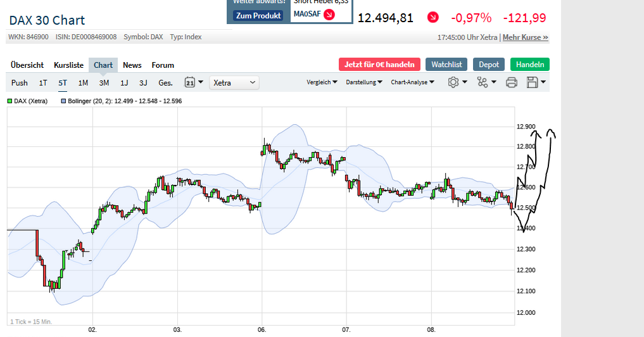This screenshot has width=644, height=337.
Task: Select the Ges. full time range
Action: [x=165, y=82]
